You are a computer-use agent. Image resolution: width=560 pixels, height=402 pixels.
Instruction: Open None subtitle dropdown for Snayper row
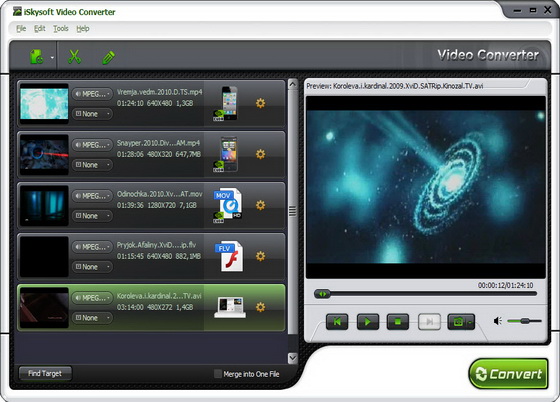click(x=92, y=165)
